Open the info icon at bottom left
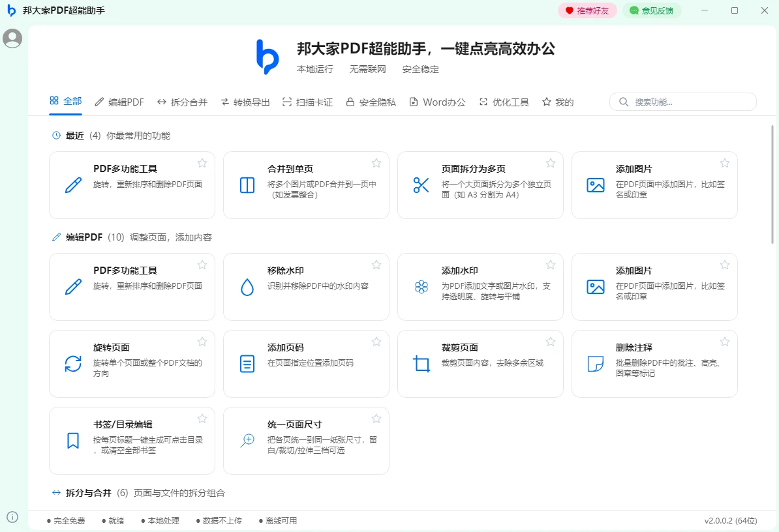Image resolution: width=779 pixels, height=532 pixels. tap(12, 517)
